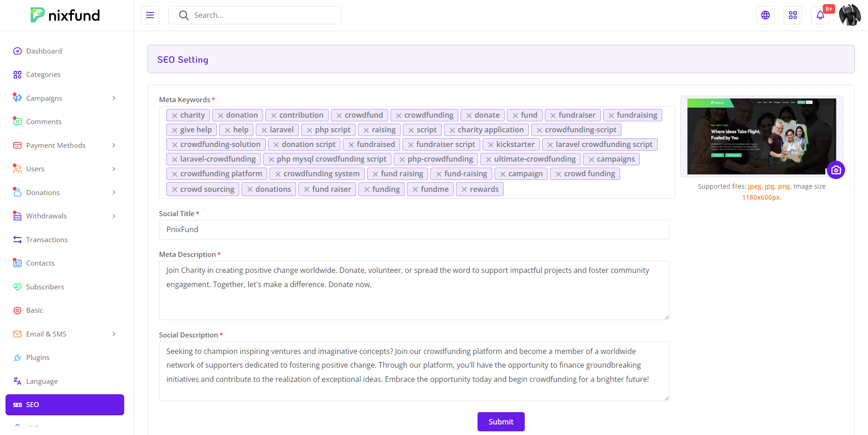
Task: Click the user profile avatar
Action: 850,15
